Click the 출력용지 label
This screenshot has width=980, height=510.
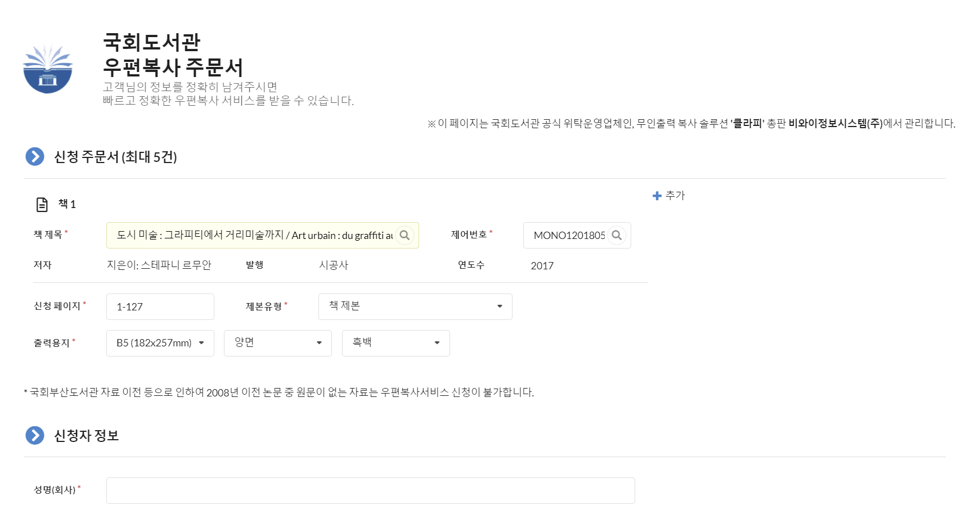[x=51, y=343]
